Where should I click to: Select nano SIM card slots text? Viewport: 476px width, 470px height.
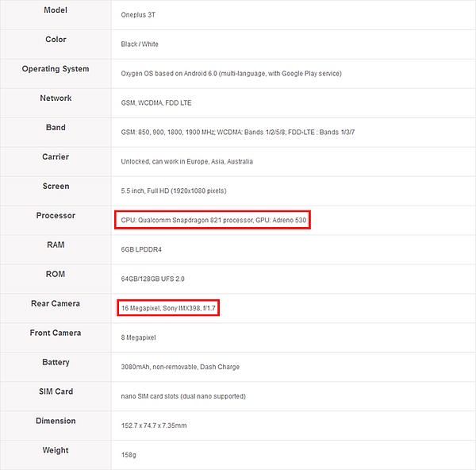[183, 396]
